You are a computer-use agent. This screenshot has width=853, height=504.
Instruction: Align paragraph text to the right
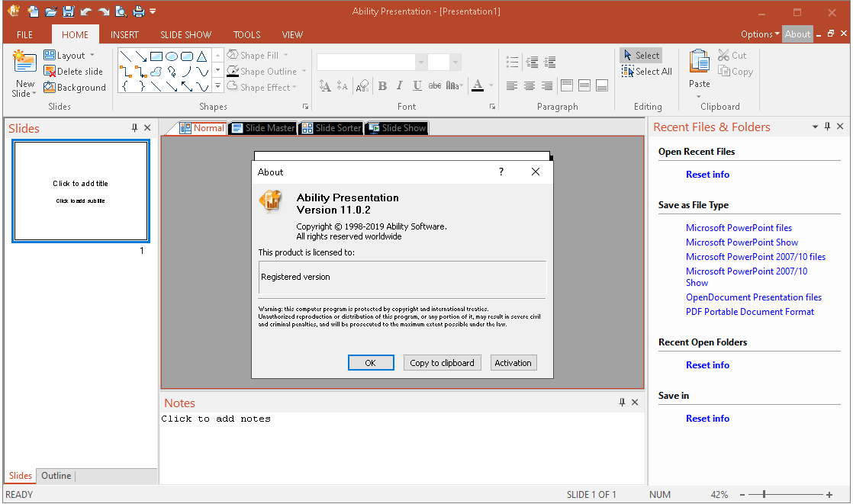point(547,86)
